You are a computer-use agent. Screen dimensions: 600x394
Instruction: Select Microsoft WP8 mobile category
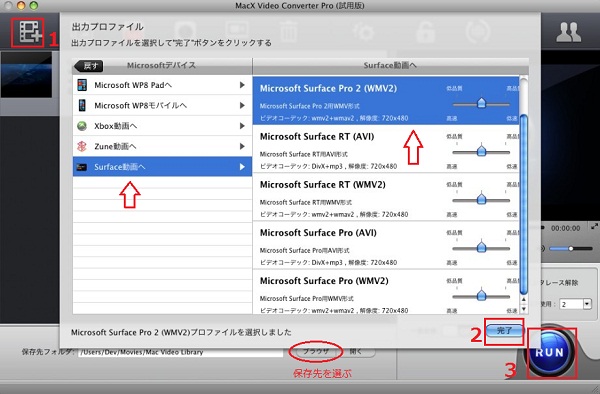pyautogui.click(x=162, y=105)
